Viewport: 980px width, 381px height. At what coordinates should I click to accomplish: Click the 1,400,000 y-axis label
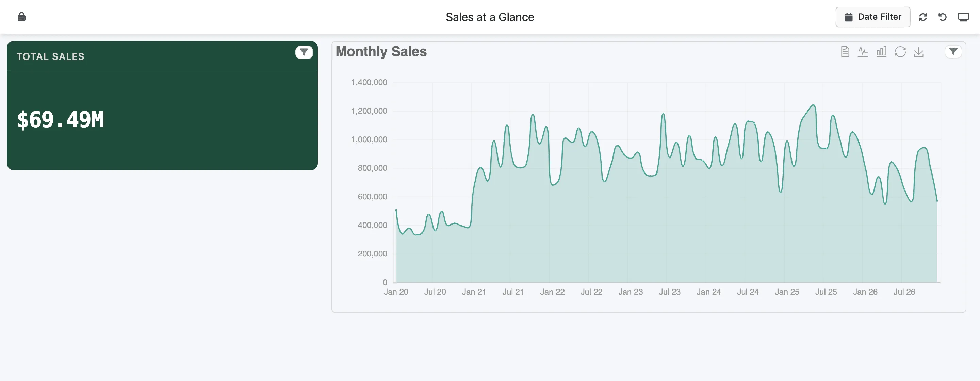pyautogui.click(x=369, y=83)
